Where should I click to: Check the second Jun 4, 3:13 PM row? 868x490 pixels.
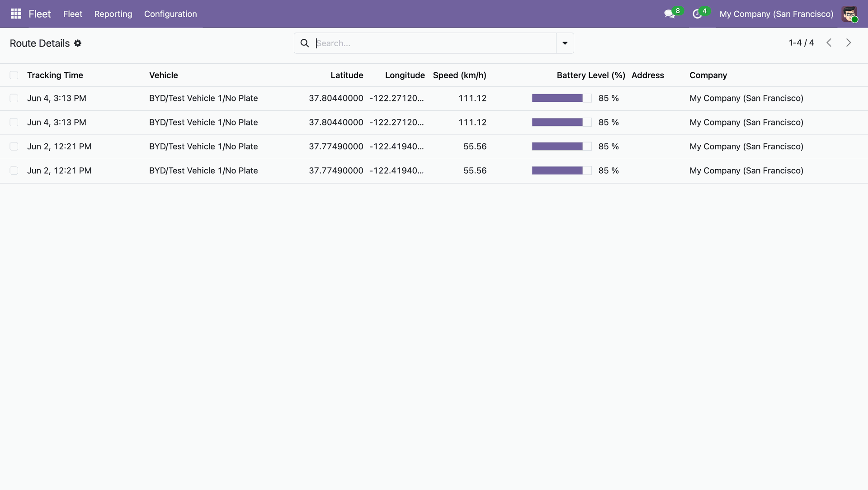click(14, 122)
